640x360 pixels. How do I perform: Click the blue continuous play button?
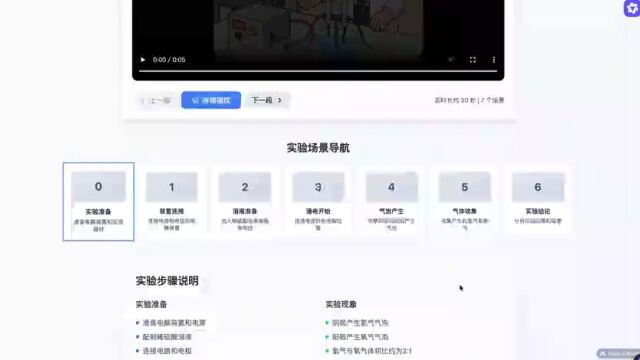pyautogui.click(x=211, y=100)
